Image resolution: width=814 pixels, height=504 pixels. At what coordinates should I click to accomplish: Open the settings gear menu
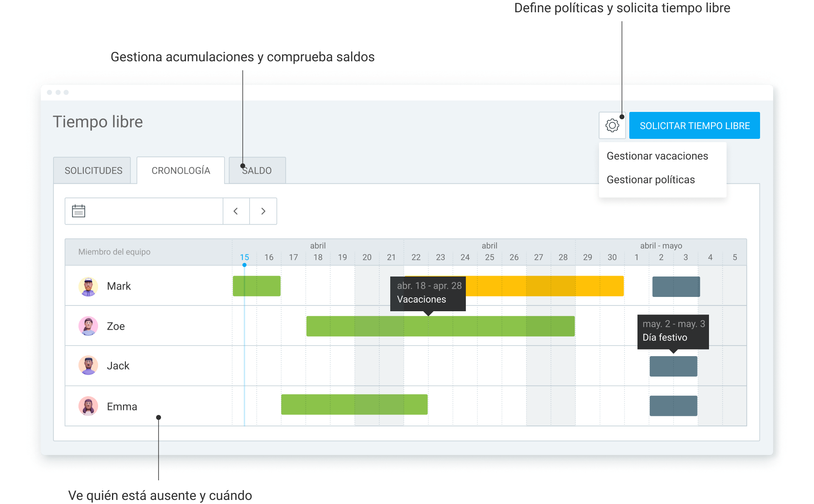612,125
